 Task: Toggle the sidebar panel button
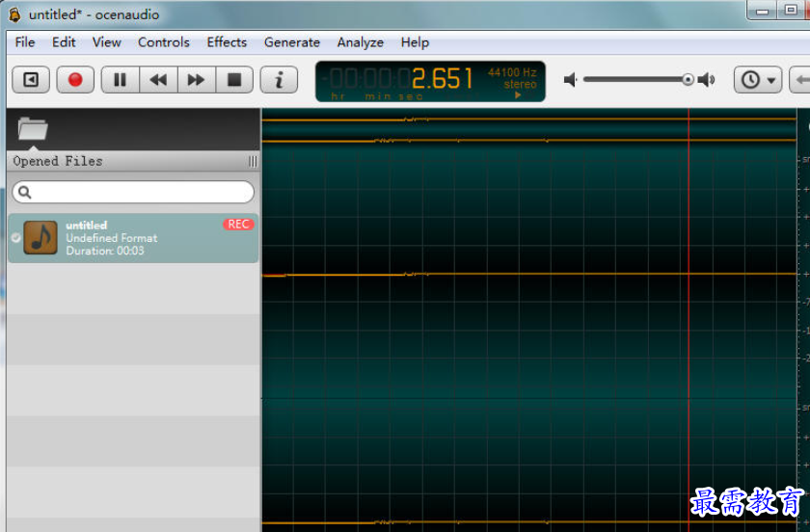(31, 80)
